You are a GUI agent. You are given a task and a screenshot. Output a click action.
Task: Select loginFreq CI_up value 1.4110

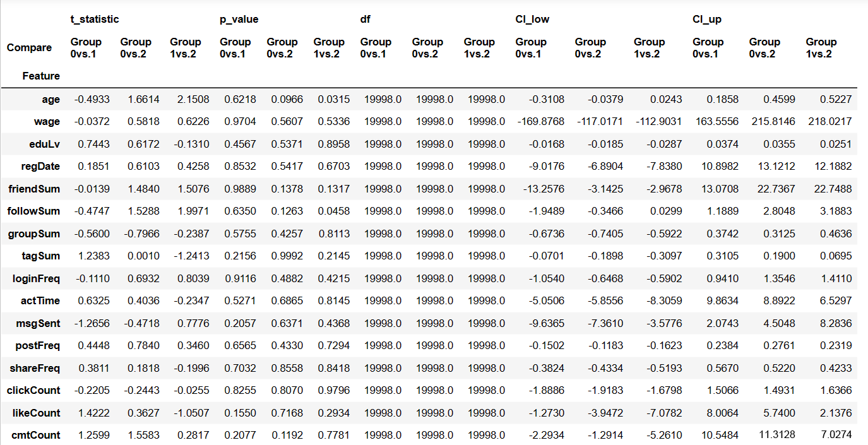tap(837, 278)
